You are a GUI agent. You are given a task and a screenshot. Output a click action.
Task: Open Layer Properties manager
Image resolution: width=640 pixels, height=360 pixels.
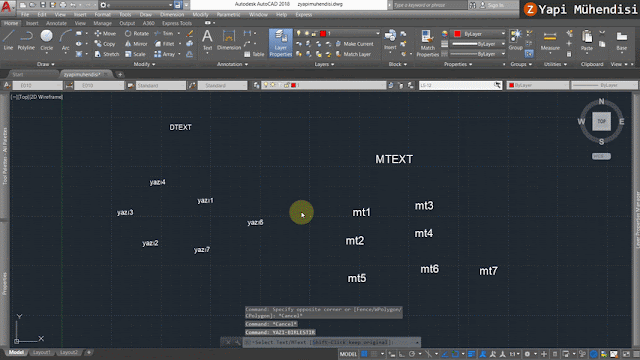click(280, 43)
